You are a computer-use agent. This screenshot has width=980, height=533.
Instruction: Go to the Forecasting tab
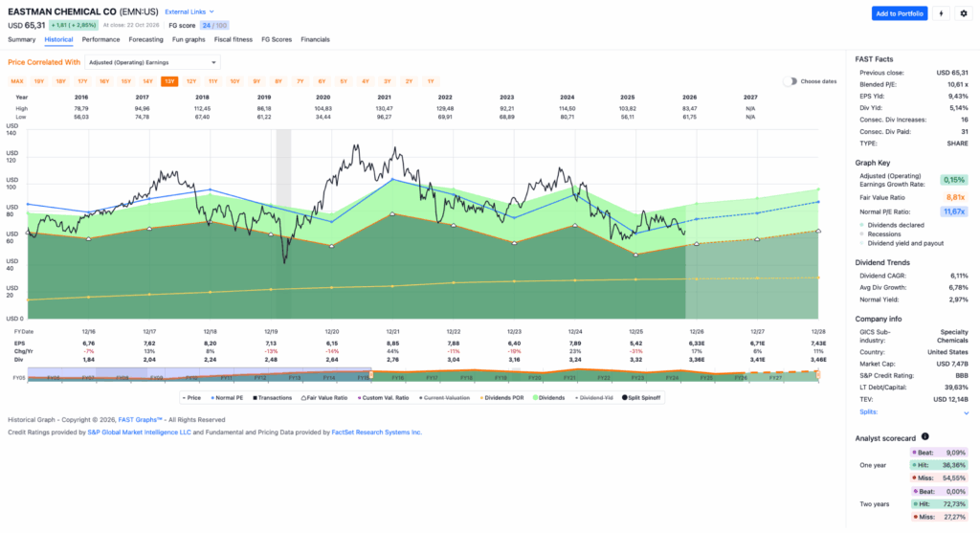[x=145, y=39]
